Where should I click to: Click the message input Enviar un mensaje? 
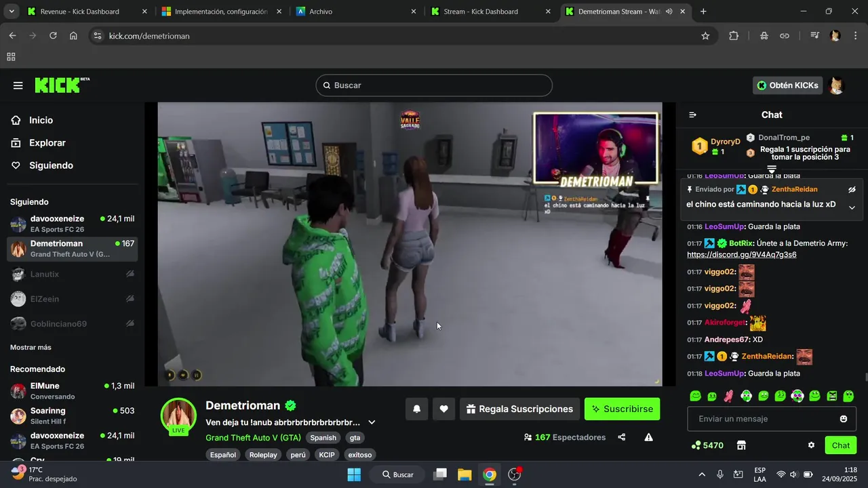pyautogui.click(x=762, y=419)
